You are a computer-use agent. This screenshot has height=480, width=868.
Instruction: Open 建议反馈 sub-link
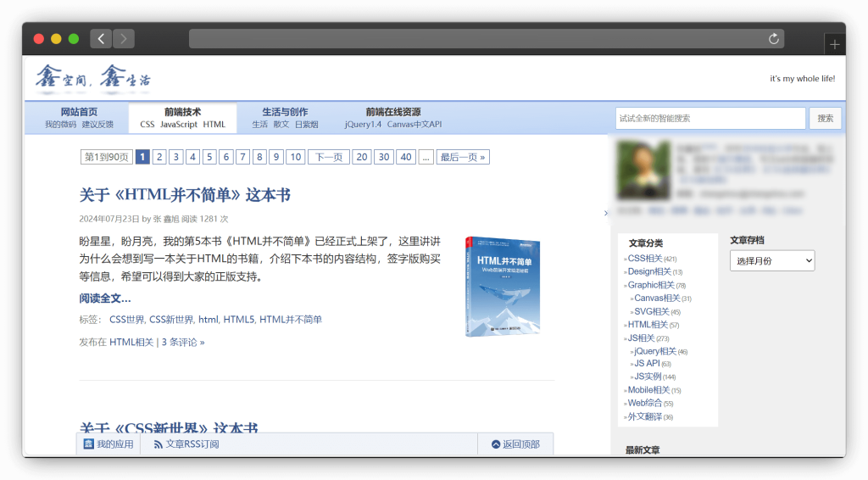(x=97, y=125)
